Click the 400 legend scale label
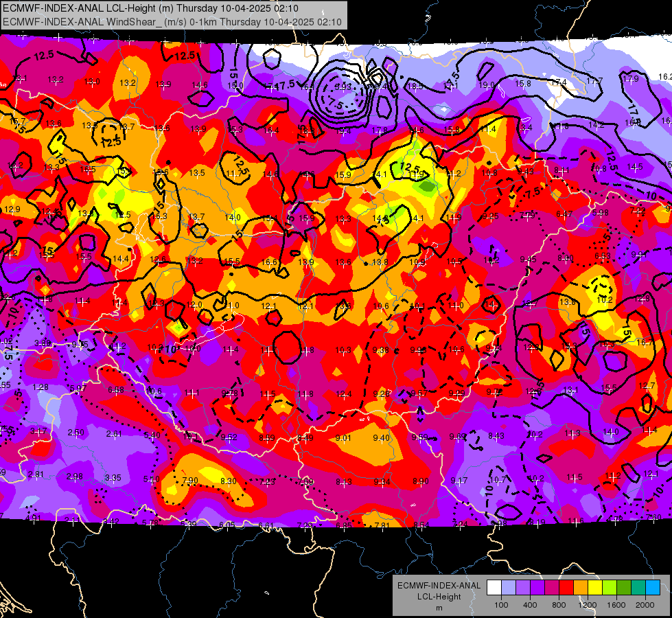The image size is (672, 618). [x=530, y=605]
